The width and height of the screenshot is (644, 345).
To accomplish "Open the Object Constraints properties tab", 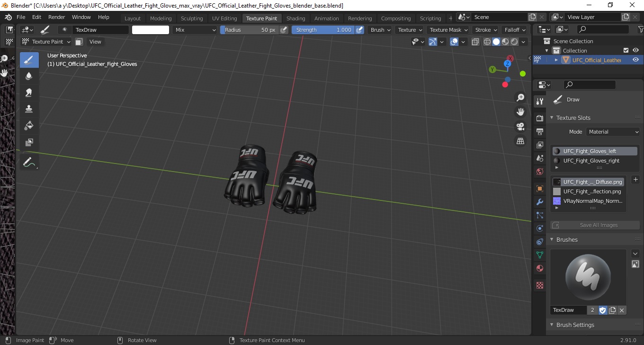I will 539,242.
